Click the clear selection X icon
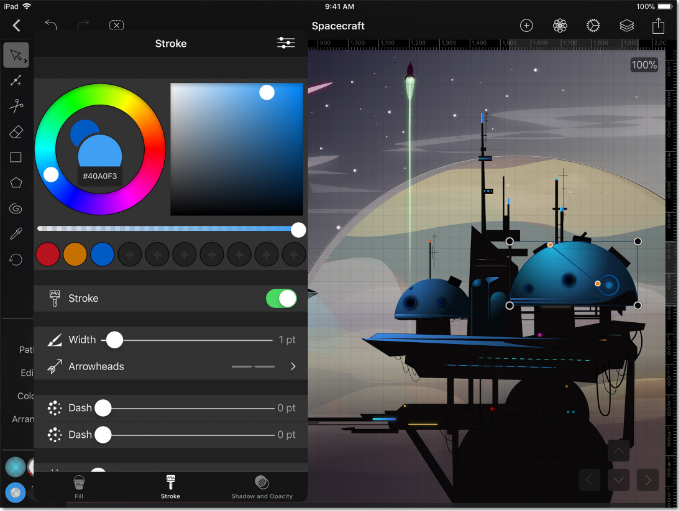This screenshot has width=679, height=511. coord(116,26)
